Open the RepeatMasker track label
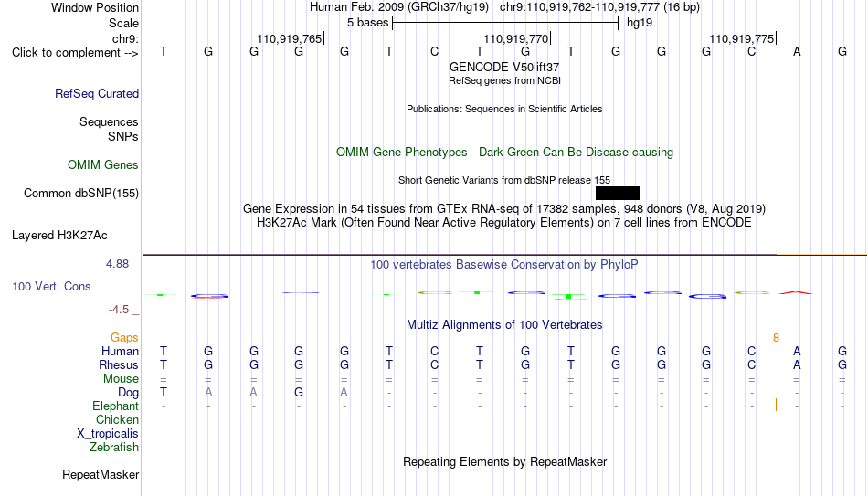868x496 pixels. point(101,474)
